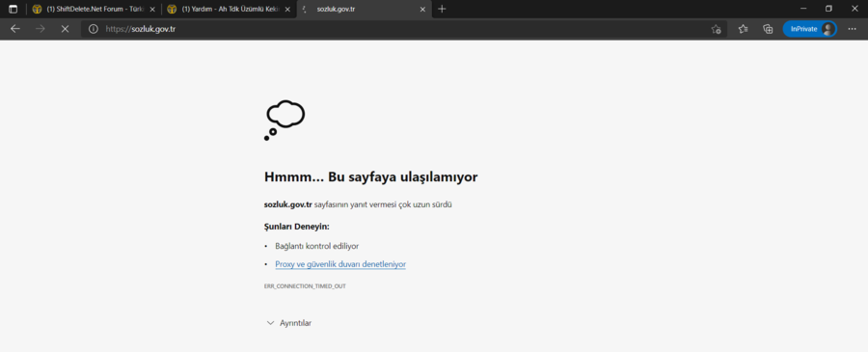
Task: Select the sozluk.gov.tr tab
Action: pos(365,9)
